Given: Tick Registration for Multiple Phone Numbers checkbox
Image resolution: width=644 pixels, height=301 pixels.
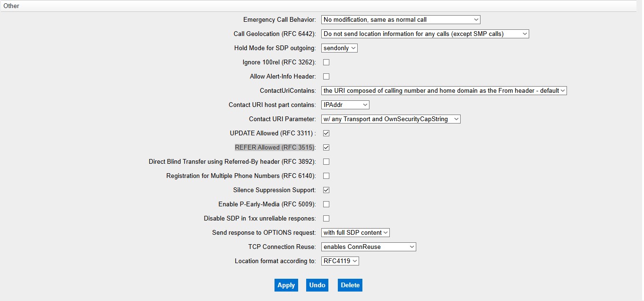Looking at the screenshot, I should (326, 176).
